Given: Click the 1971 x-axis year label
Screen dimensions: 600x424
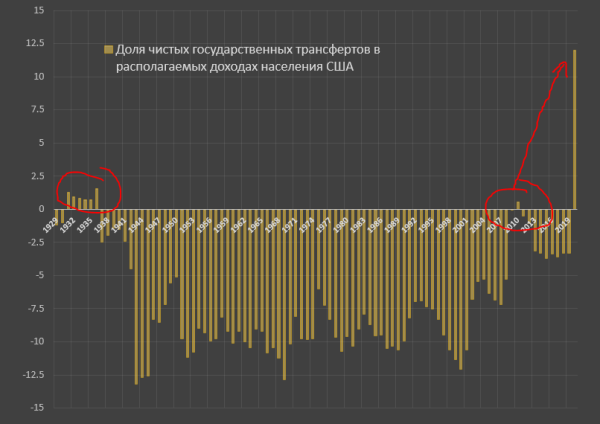Looking at the screenshot, I should tap(289, 225).
